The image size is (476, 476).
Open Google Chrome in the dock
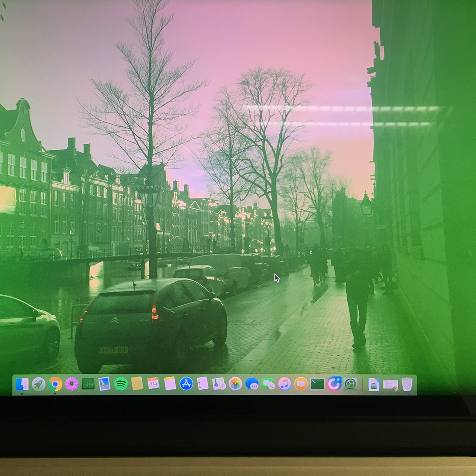point(55,384)
